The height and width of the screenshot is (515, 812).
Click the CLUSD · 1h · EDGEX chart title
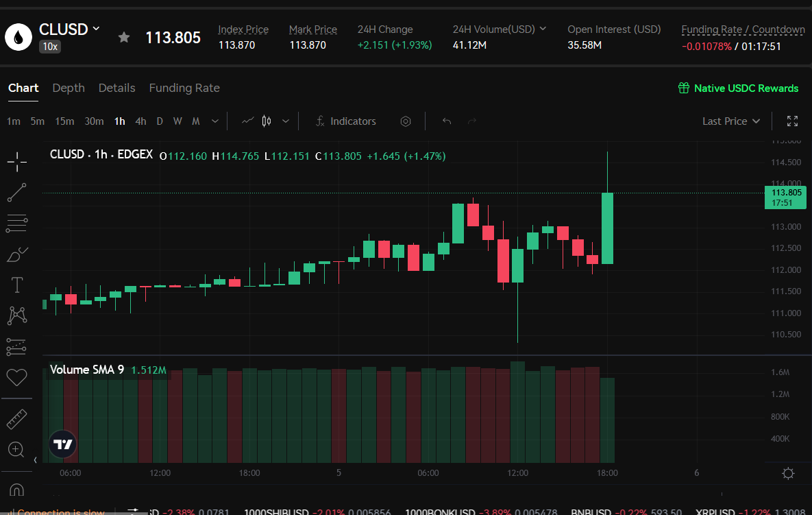point(101,154)
